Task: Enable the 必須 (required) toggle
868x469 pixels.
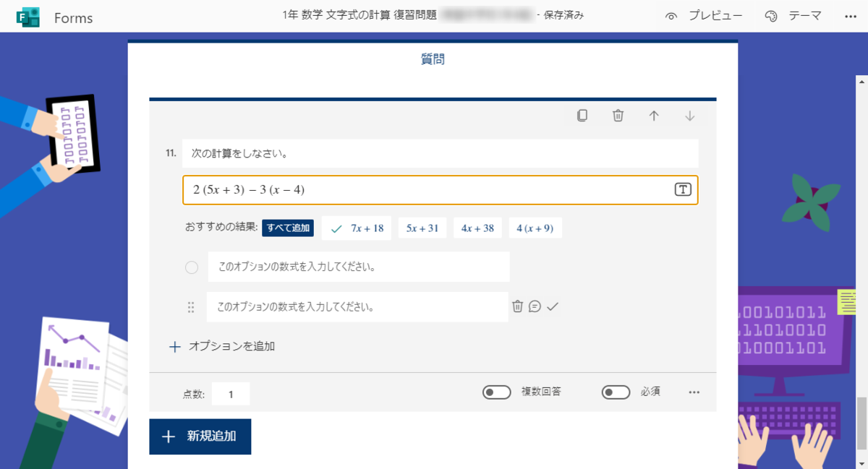Action: [616, 392]
